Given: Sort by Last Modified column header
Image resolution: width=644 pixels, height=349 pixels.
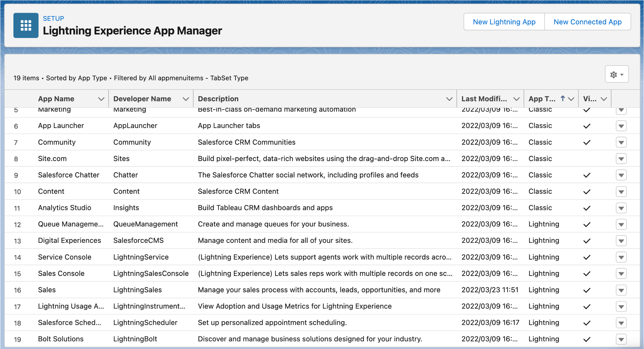Looking at the screenshot, I should tap(484, 99).
